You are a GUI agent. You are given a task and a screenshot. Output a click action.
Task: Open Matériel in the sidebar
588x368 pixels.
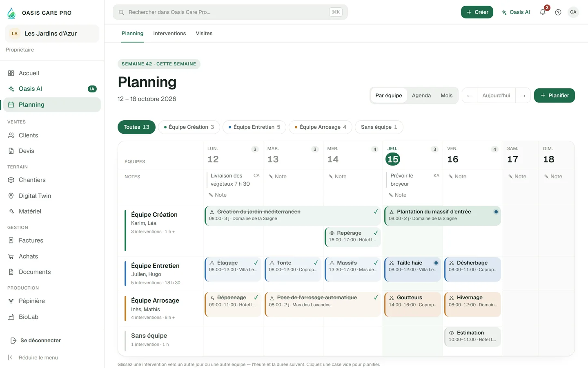tap(52, 211)
